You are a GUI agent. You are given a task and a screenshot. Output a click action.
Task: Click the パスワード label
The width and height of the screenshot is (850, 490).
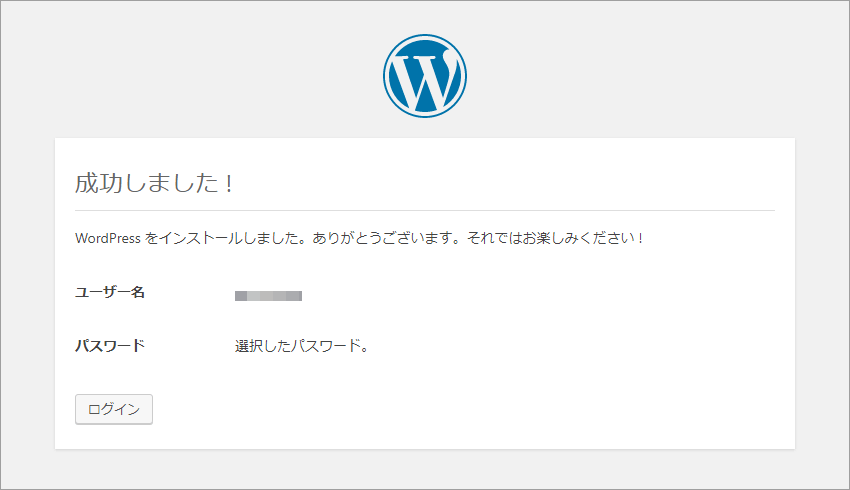(110, 346)
